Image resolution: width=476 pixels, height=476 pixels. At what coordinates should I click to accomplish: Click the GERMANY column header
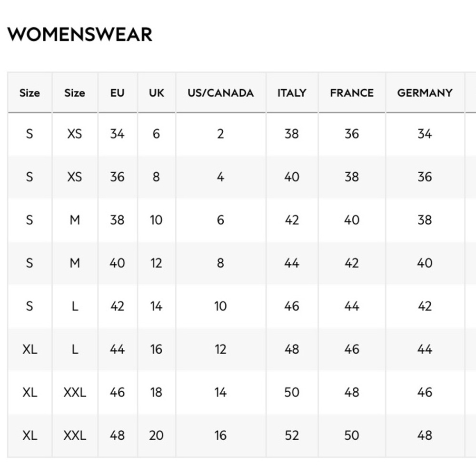(x=425, y=93)
